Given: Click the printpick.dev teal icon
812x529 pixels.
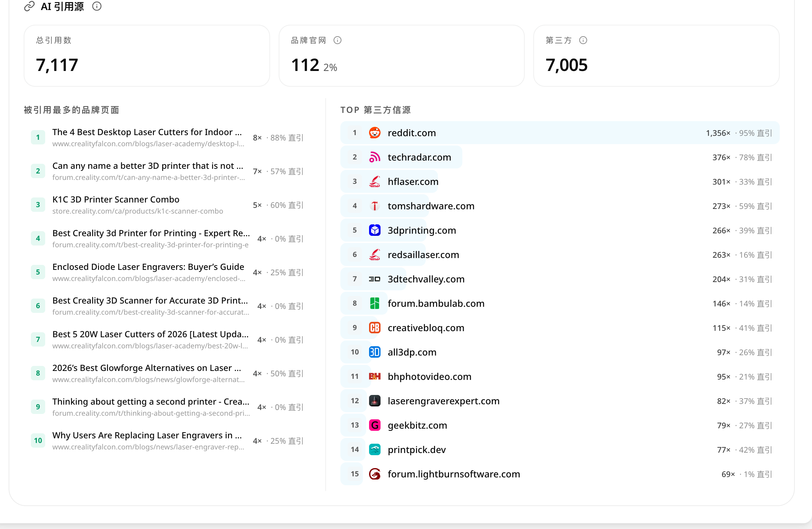Looking at the screenshot, I should 375,450.
